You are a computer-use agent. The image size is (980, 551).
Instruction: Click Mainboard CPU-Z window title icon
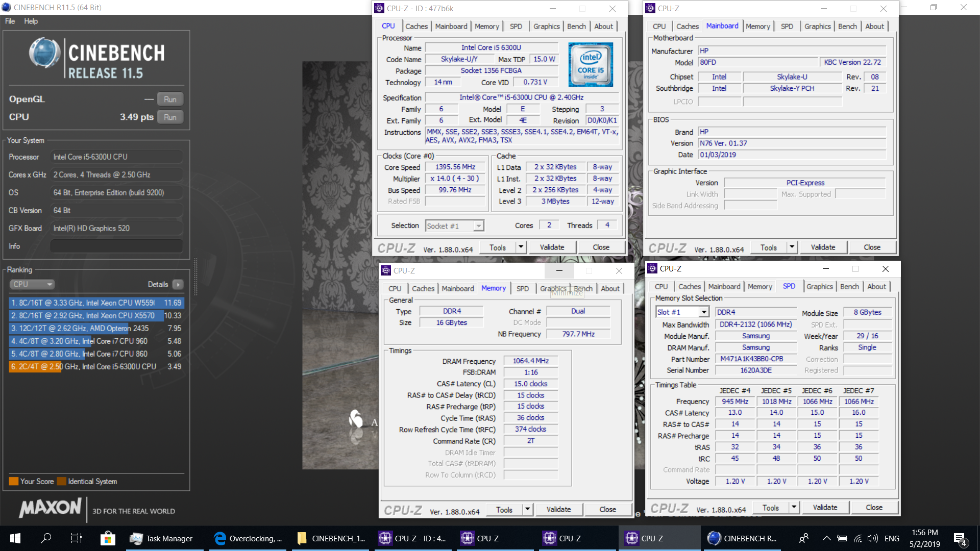point(650,8)
